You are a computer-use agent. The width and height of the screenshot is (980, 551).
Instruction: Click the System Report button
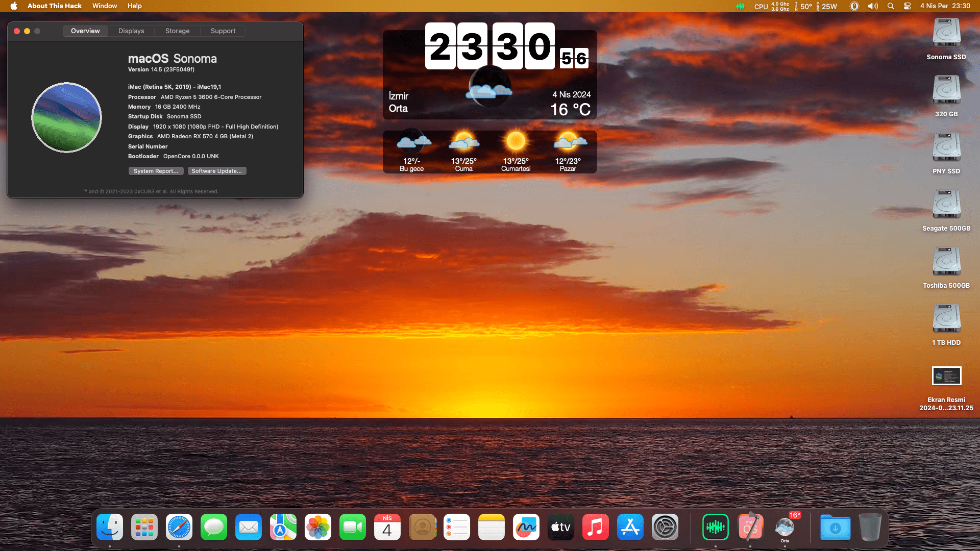point(156,171)
